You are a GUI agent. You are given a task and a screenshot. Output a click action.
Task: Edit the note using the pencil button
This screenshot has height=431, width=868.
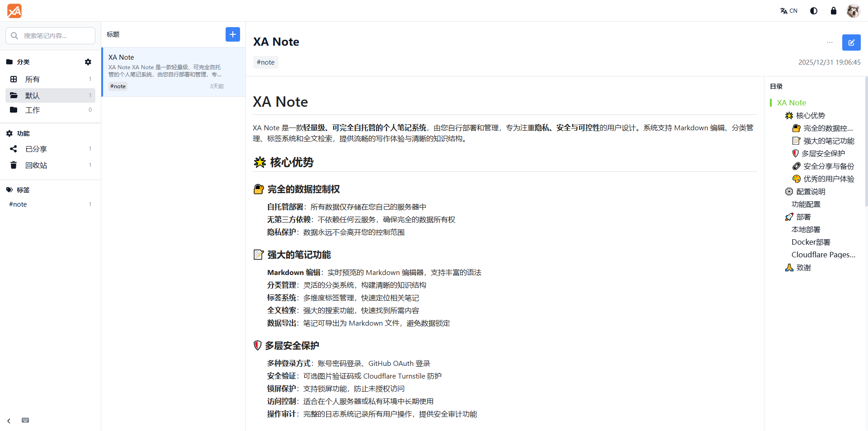[851, 43]
